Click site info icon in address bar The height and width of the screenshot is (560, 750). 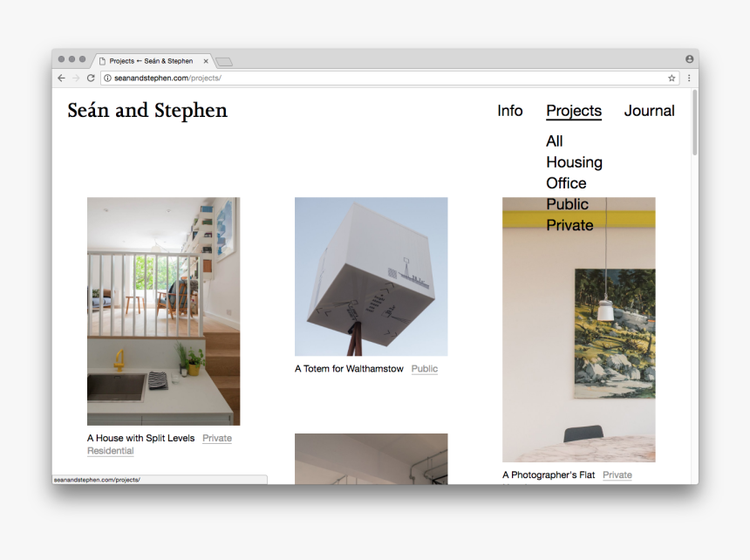pos(107,78)
